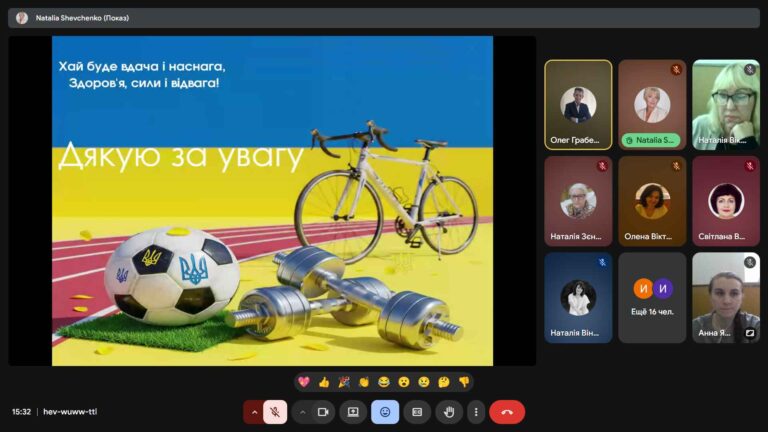Send thumbs up reaction
The image size is (768, 432).
click(x=324, y=382)
